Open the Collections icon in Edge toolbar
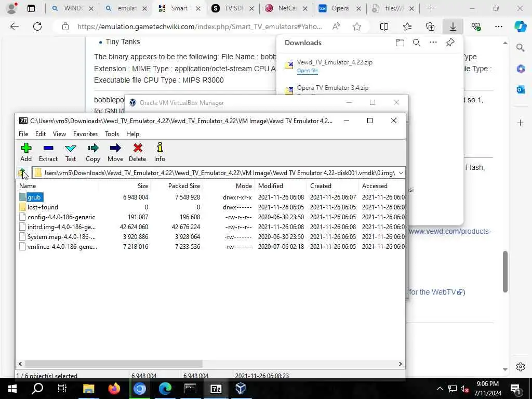532x399 pixels. tap(430, 26)
